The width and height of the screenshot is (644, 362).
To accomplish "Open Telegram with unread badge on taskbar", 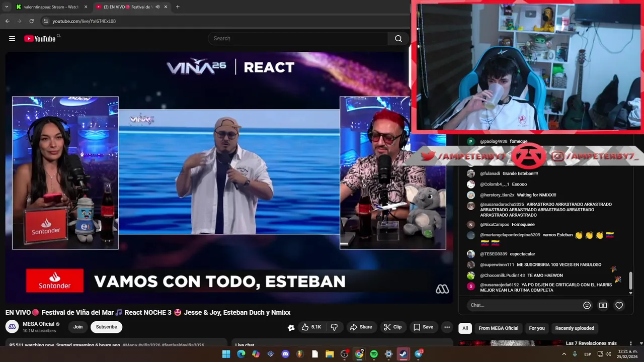I will 419,354.
